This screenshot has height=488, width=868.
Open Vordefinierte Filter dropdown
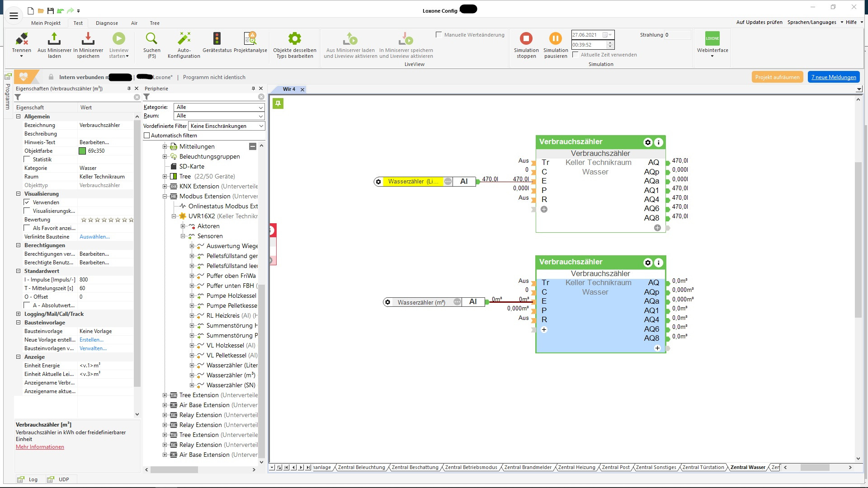click(x=226, y=126)
